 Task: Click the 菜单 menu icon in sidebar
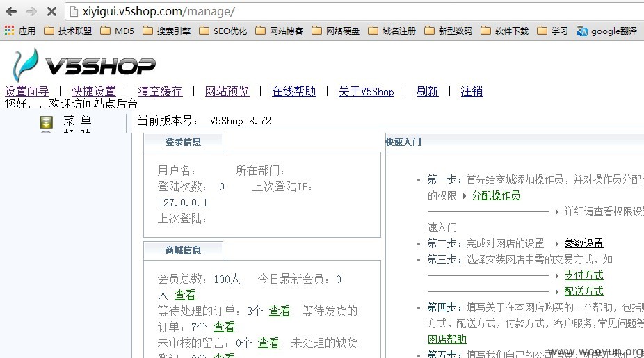pyautogui.click(x=46, y=122)
